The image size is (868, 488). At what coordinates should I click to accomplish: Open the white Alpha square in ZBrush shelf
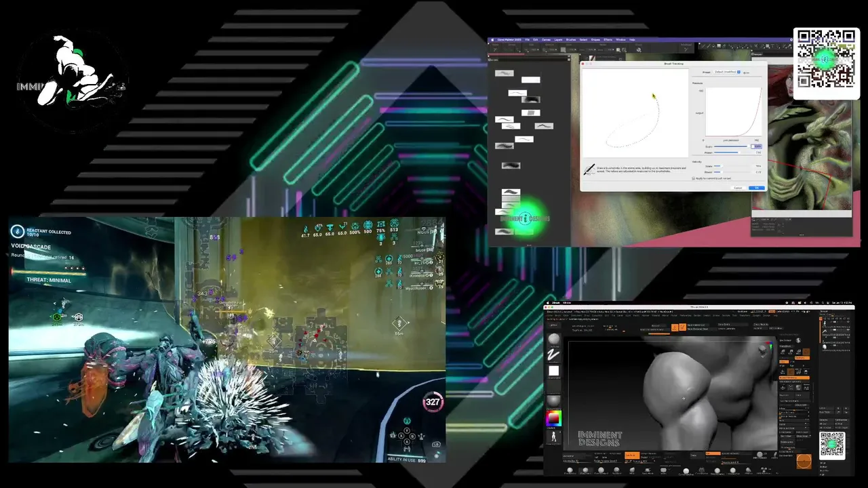tap(554, 371)
